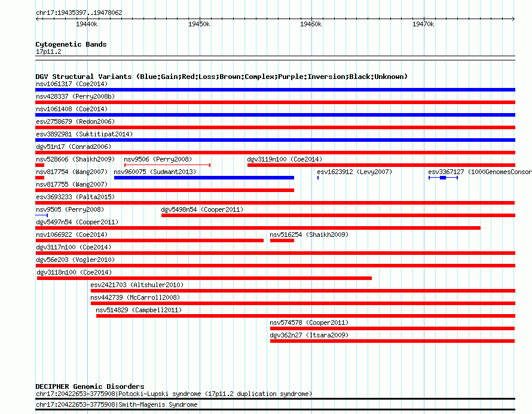Click the 19440k ruler tick label

(87, 24)
